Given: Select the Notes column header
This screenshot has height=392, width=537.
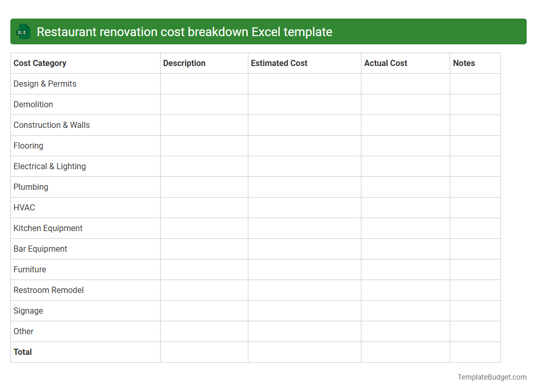Looking at the screenshot, I should [464, 63].
